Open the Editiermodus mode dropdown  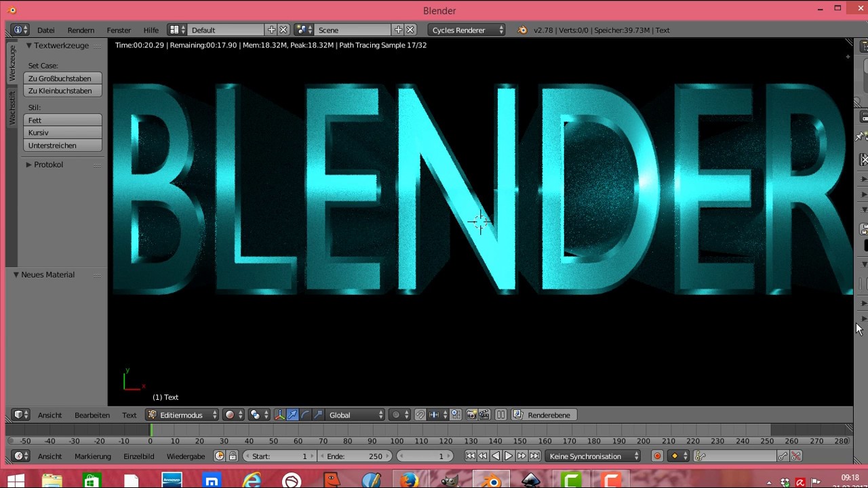pos(182,415)
